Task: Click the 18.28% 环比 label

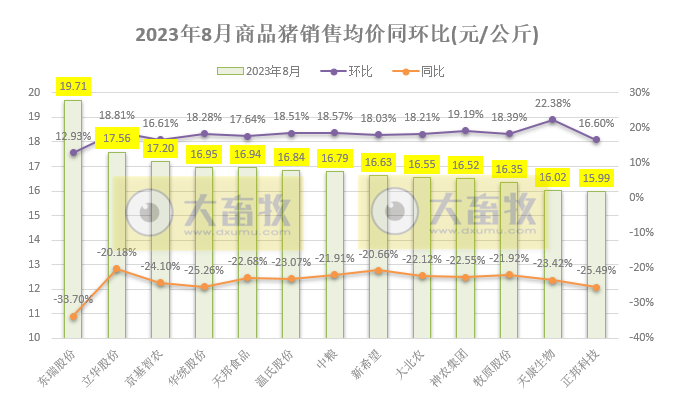Action: click(204, 117)
